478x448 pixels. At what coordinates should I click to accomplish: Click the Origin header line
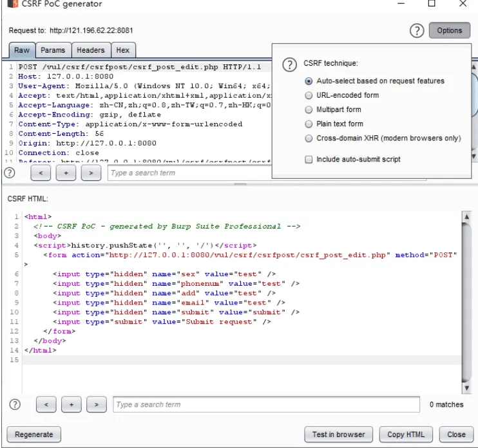click(x=87, y=143)
